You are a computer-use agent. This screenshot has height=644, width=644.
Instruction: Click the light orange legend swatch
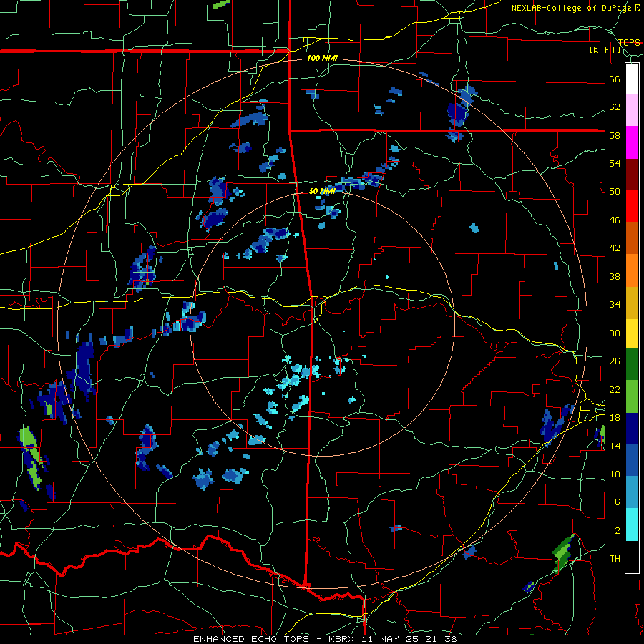[x=632, y=270]
